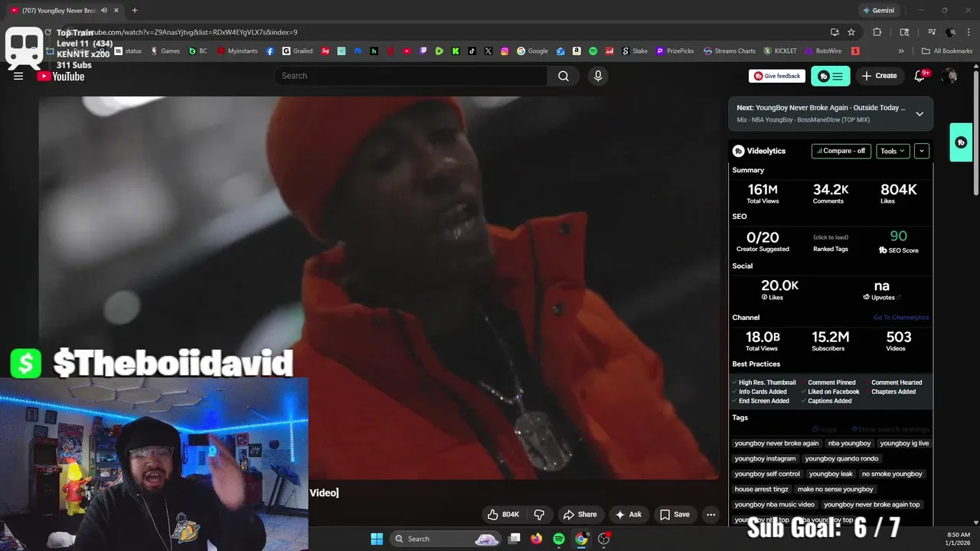Show more bookmarks overflow chevron
980x551 pixels.
[901, 51]
